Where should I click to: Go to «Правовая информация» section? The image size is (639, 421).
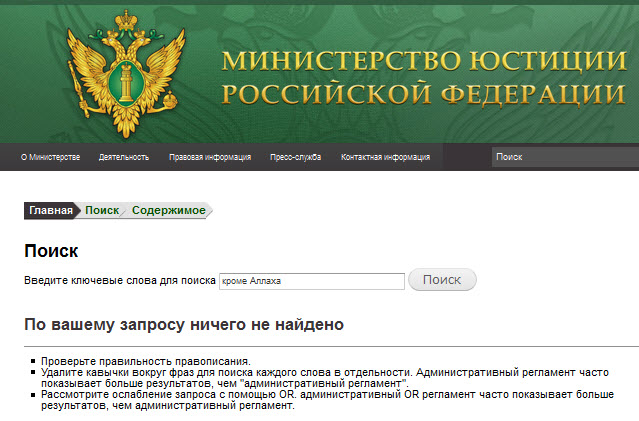click(x=210, y=157)
